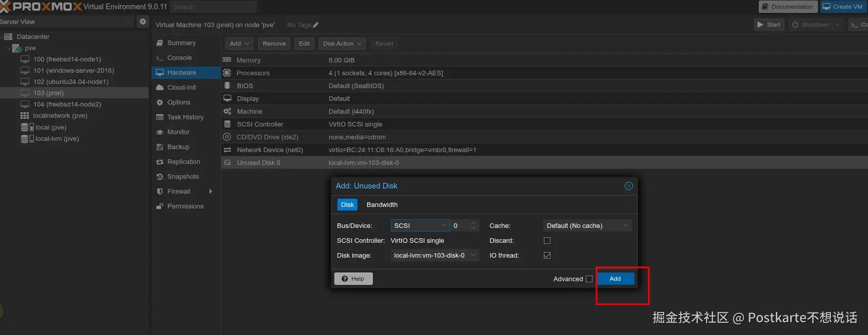Click the Proxmox logo
This screenshot has width=868, height=335.
coord(41,7)
